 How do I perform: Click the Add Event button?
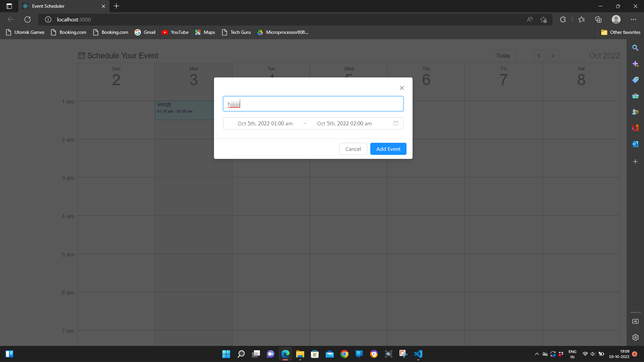(388, 149)
